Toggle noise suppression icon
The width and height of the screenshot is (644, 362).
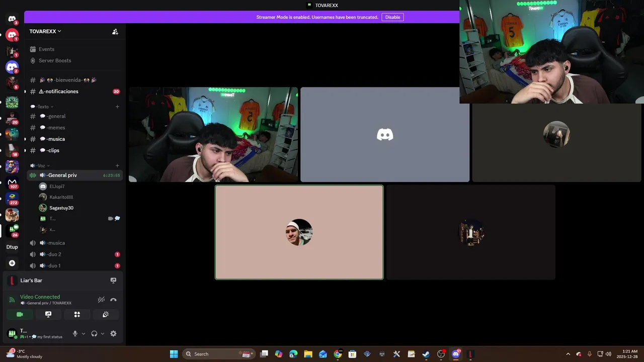101,300
